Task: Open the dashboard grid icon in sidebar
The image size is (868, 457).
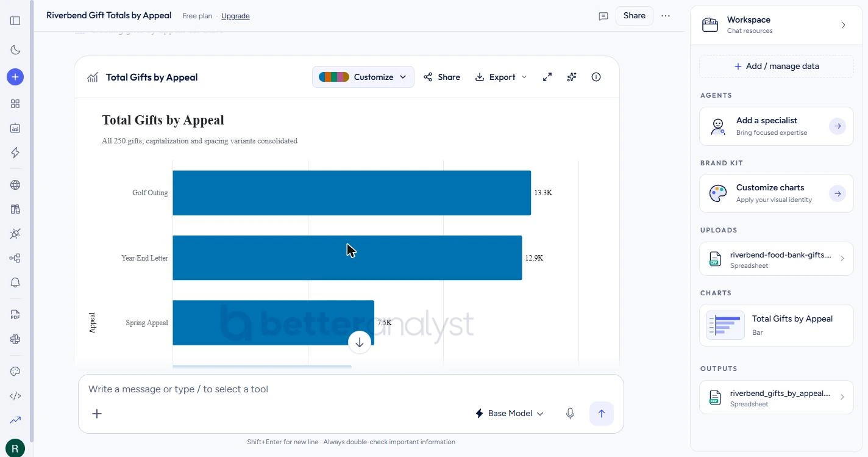Action: 15,104
